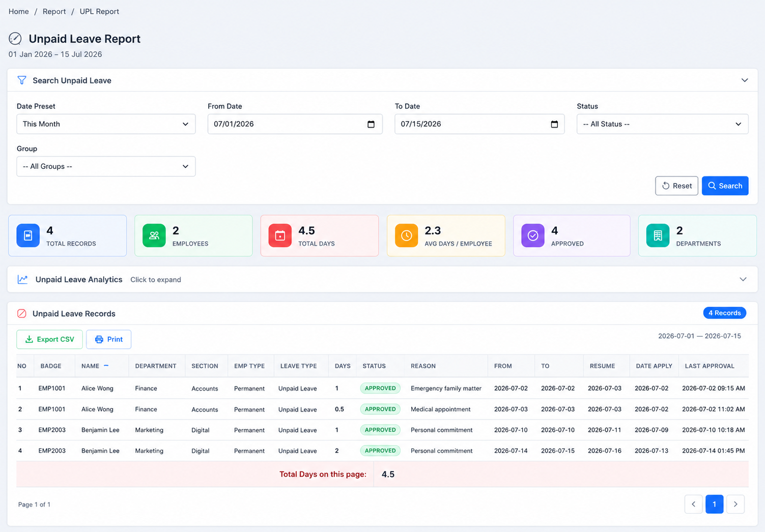Click the teal Departments building icon
765x532 pixels.
658,235
